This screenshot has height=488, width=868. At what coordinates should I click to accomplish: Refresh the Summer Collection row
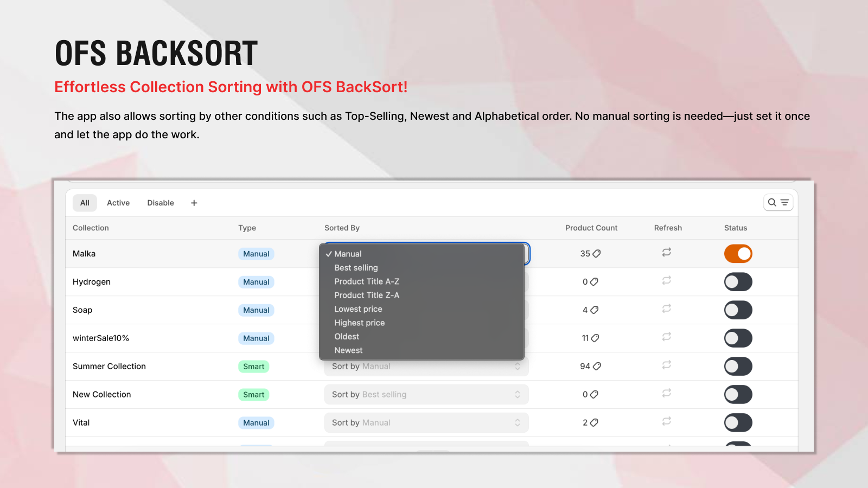[667, 365]
